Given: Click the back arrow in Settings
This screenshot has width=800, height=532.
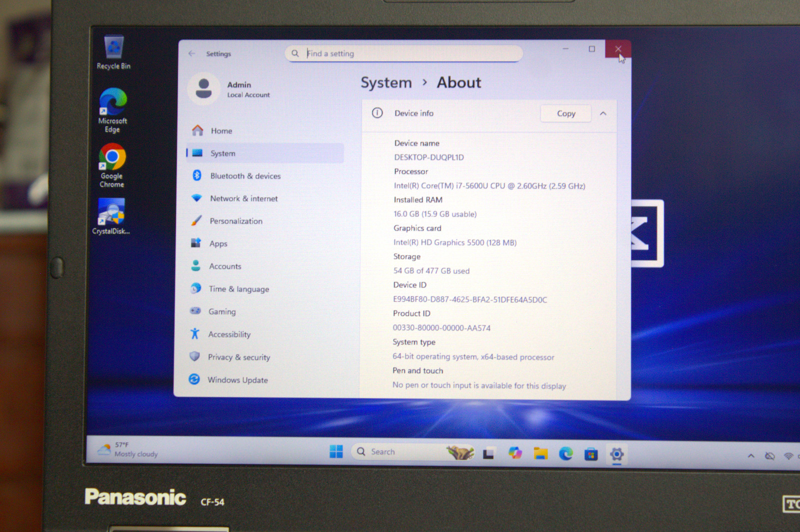Looking at the screenshot, I should [192, 53].
